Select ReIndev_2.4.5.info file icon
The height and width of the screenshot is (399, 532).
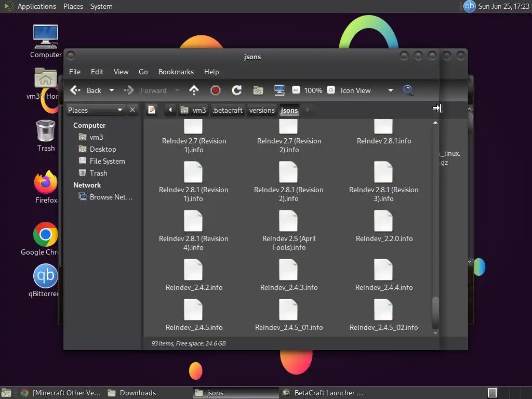click(x=193, y=310)
